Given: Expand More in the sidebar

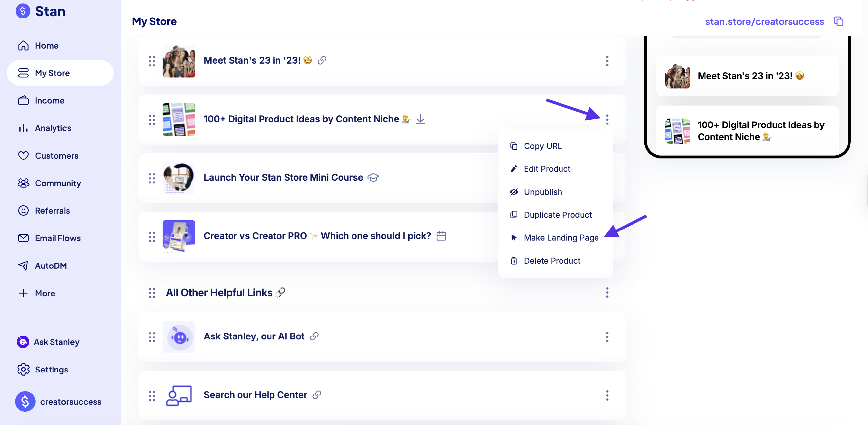Looking at the screenshot, I should pyautogui.click(x=45, y=293).
